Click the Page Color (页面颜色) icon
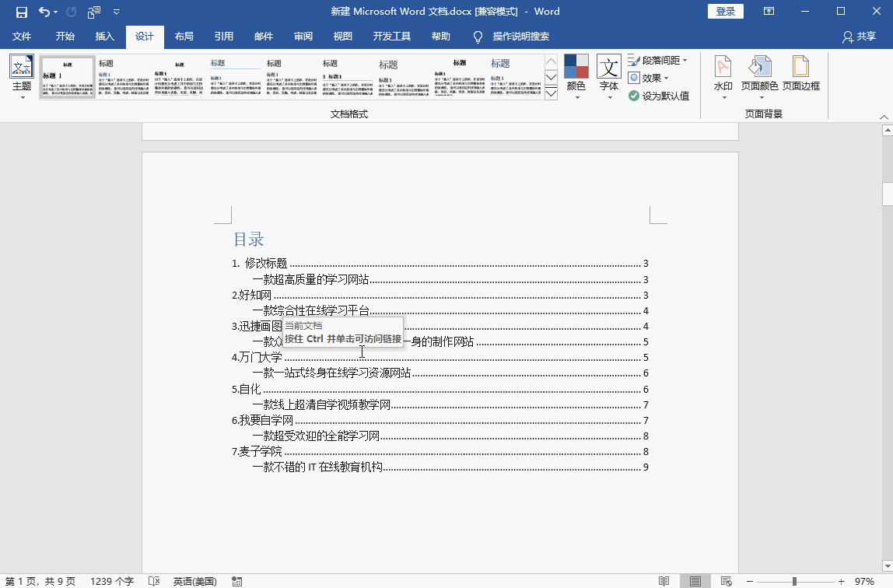893x588 pixels. tap(759, 67)
